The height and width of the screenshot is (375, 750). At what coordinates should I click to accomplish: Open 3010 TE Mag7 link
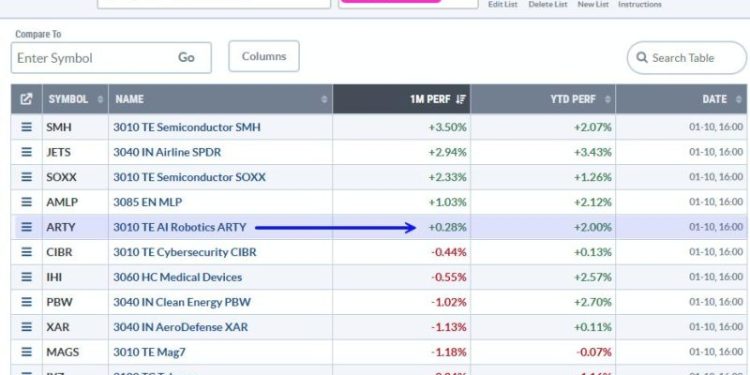pos(149,352)
